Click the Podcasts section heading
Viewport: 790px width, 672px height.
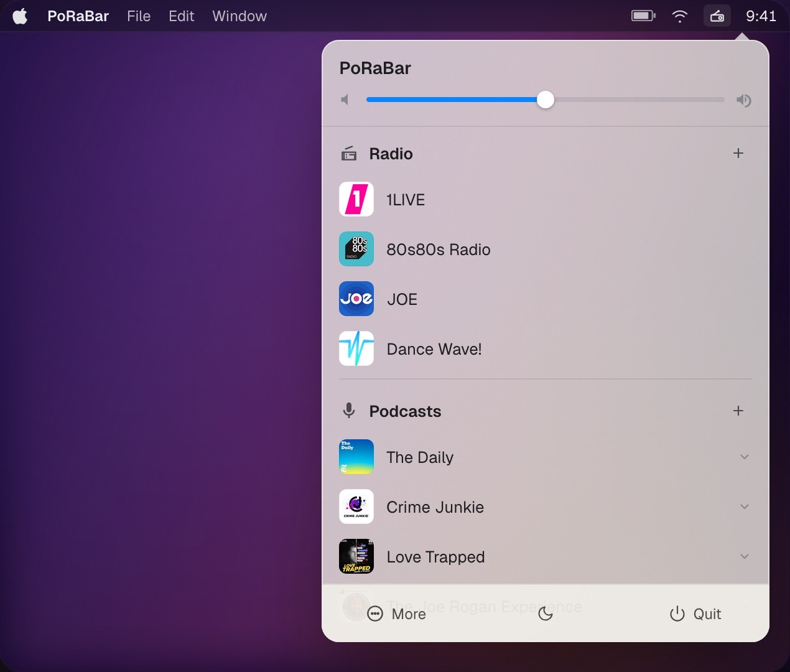405,411
